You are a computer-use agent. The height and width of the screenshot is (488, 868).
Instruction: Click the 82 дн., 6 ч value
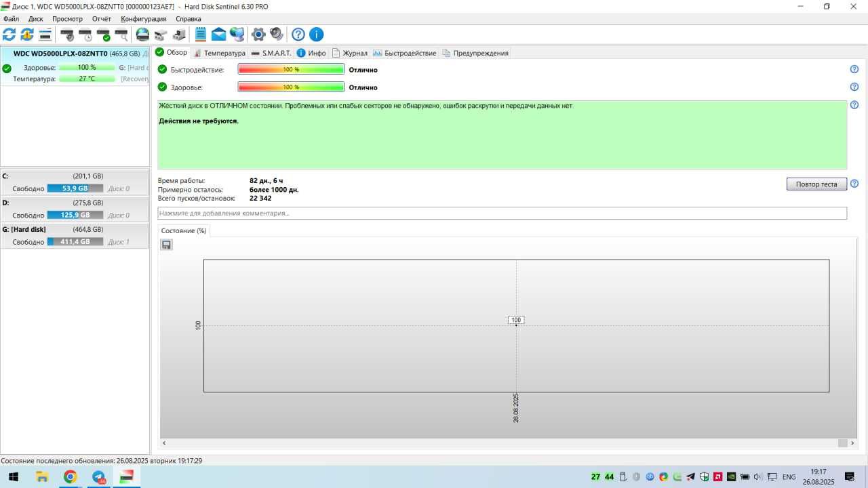point(267,180)
